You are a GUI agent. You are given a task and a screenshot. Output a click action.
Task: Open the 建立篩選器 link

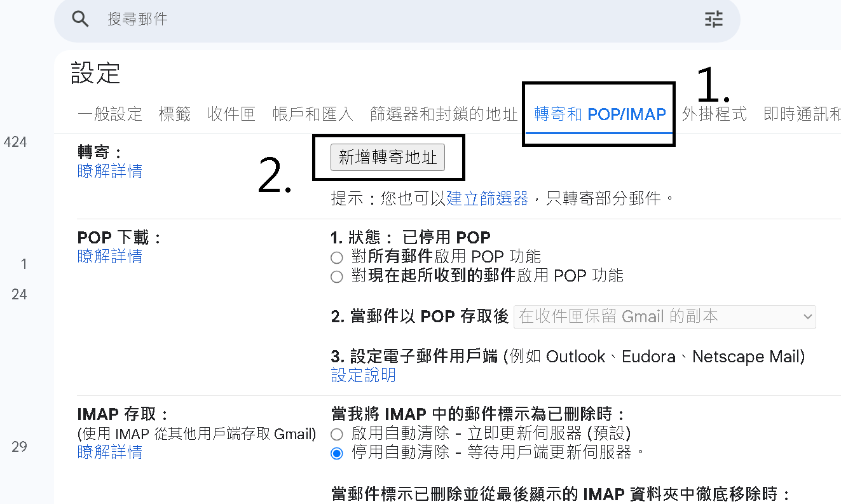click(x=488, y=198)
